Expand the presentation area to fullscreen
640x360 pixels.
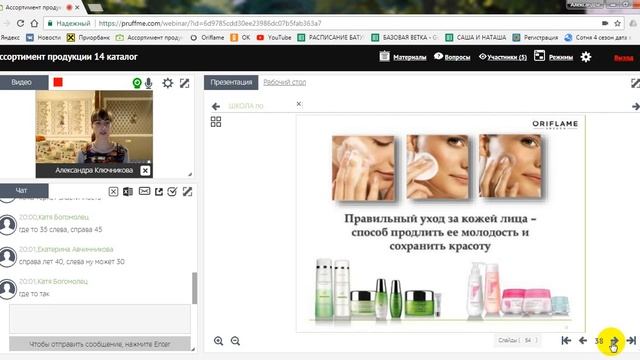pyautogui.click(x=635, y=83)
